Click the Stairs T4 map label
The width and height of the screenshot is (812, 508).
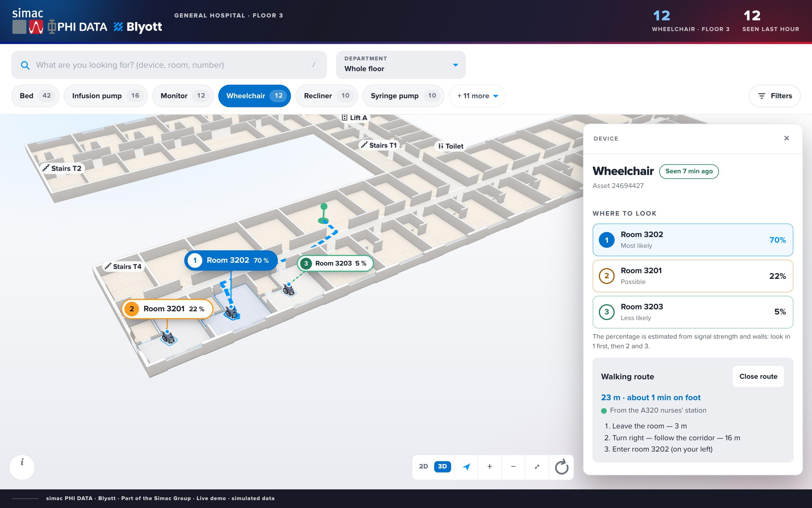(123, 266)
